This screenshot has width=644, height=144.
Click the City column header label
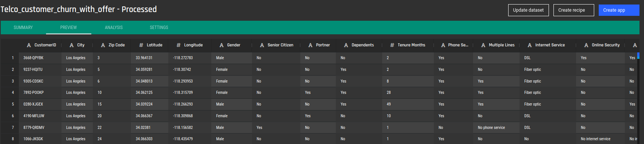pos(81,45)
